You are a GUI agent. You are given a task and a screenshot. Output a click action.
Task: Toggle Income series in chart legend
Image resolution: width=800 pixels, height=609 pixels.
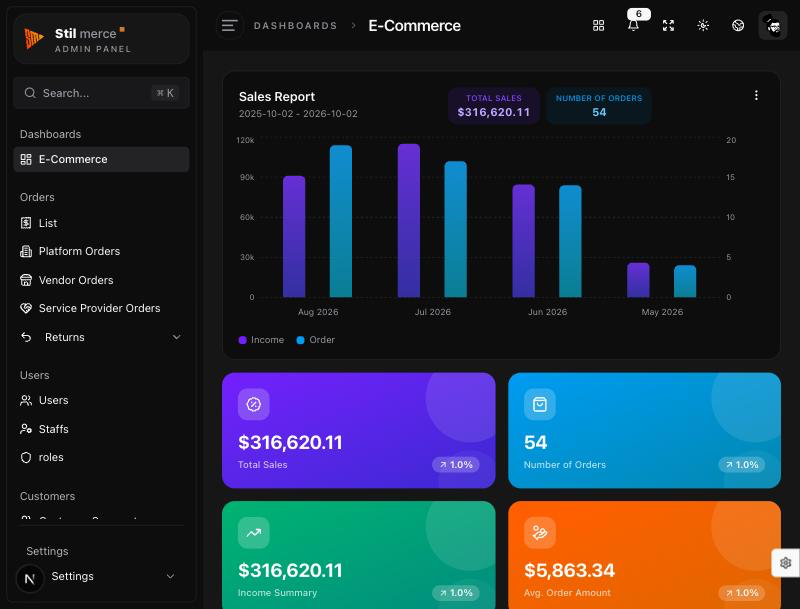(261, 340)
